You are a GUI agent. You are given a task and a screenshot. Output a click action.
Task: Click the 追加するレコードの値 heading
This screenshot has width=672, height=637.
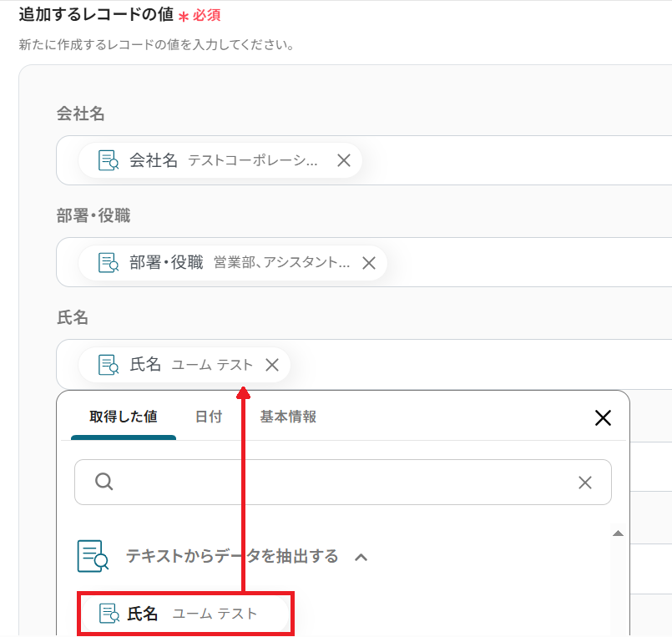(x=96, y=14)
